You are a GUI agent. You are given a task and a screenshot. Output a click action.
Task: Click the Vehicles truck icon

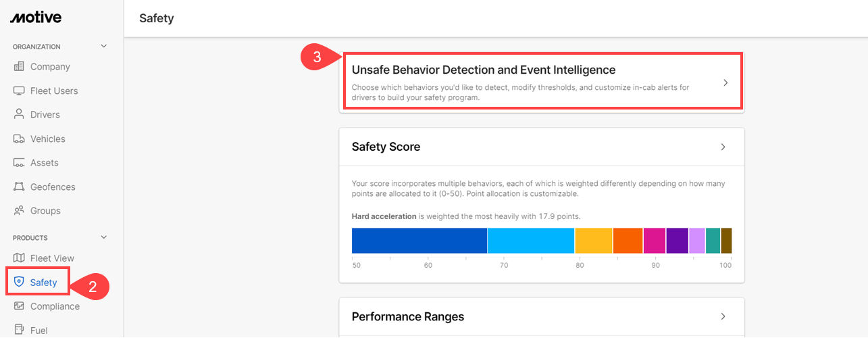19,139
